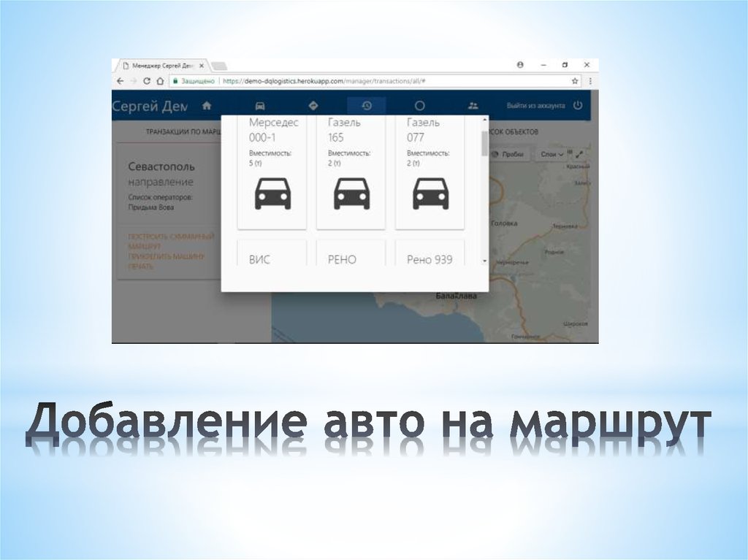This screenshot has width=748, height=560.
Task: Click the power (logout) icon top right
Action: click(x=576, y=104)
